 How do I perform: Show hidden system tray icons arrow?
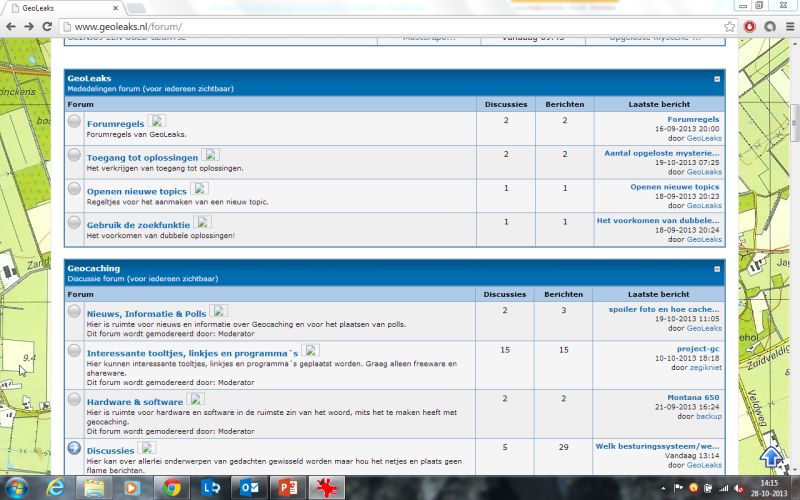[663, 489]
